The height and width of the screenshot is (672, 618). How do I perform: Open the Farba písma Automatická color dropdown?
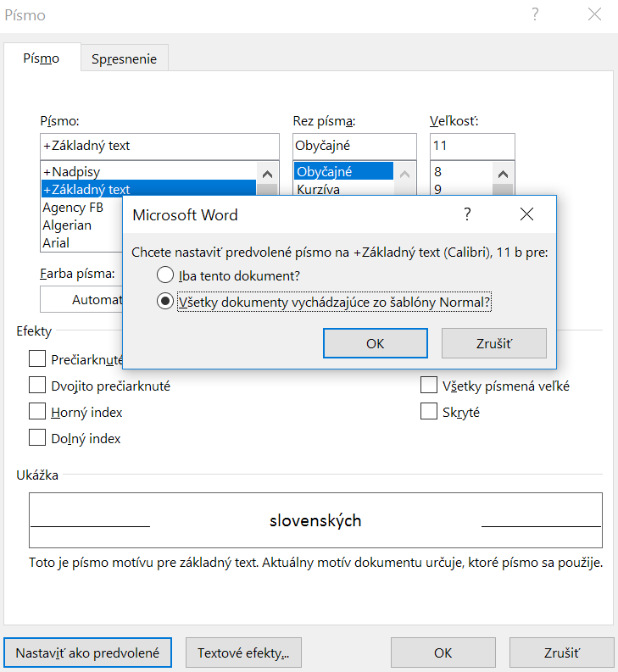[81, 300]
